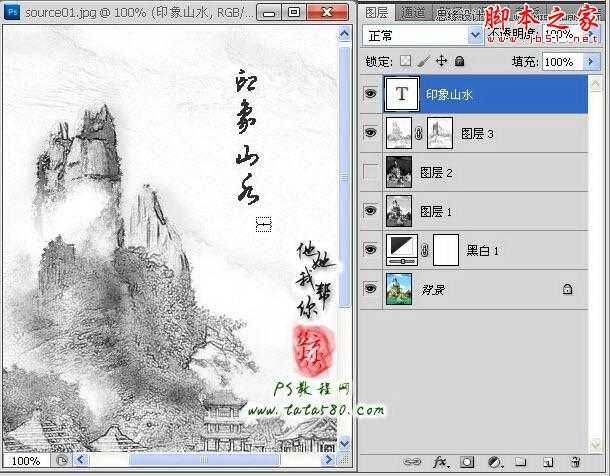The image size is (610, 476).
Task: Click the canvas scroll right arrow
Action: (x=328, y=460)
